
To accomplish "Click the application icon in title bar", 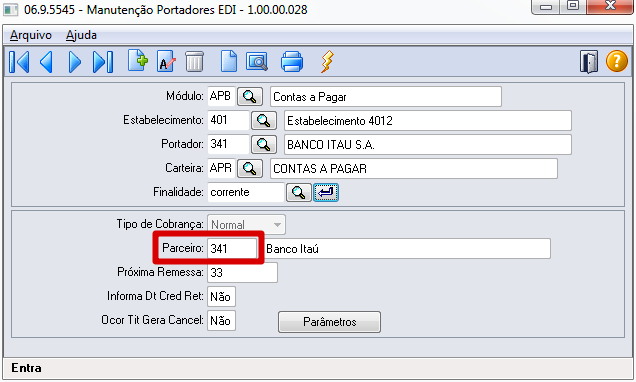I will click(11, 10).
